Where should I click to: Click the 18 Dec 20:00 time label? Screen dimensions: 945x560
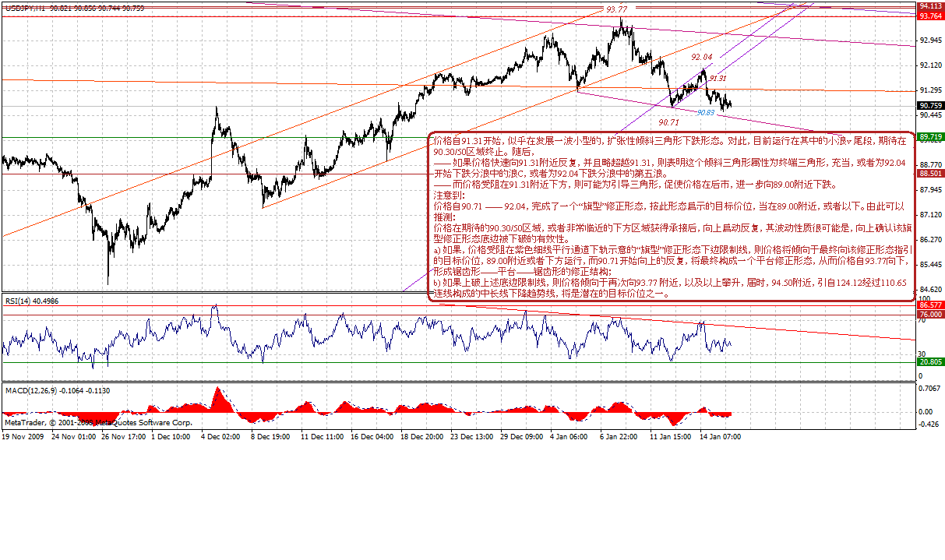pos(421,438)
